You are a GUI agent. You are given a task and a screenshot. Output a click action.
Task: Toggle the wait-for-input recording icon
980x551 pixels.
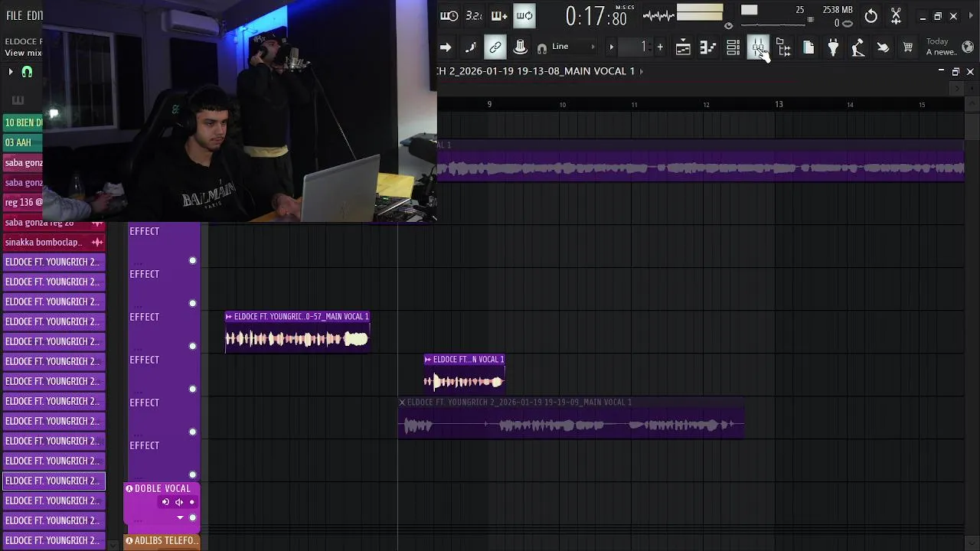coord(449,15)
